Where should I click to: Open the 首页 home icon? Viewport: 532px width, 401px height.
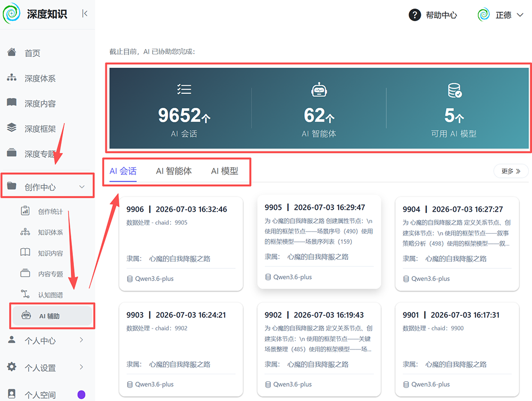(12, 52)
